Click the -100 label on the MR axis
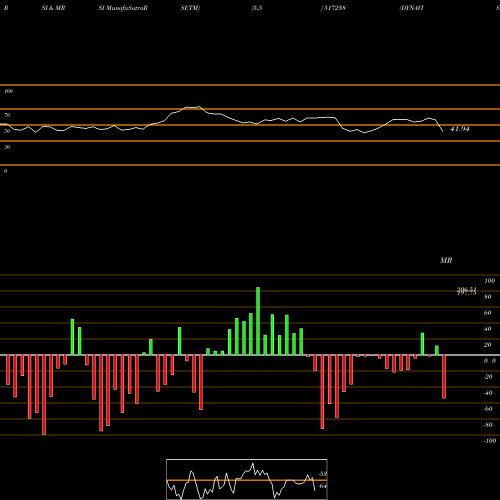500x500 pixels. point(490,441)
